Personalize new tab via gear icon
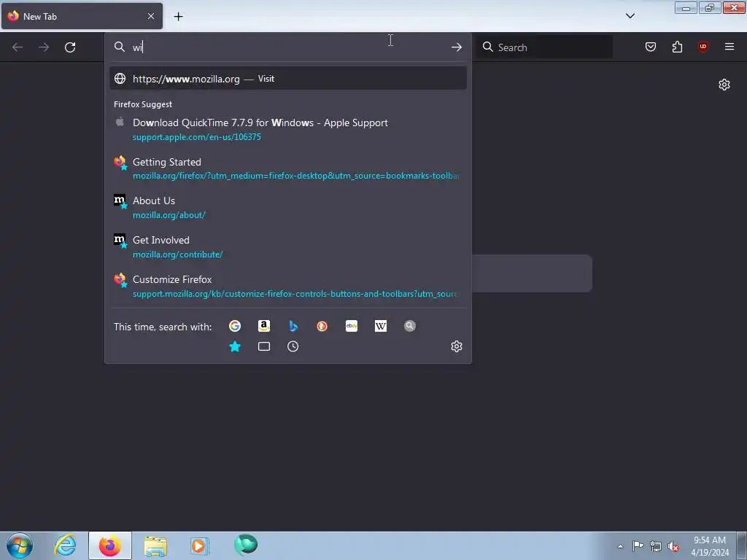Screen dimensions: 747x560 coord(724,85)
